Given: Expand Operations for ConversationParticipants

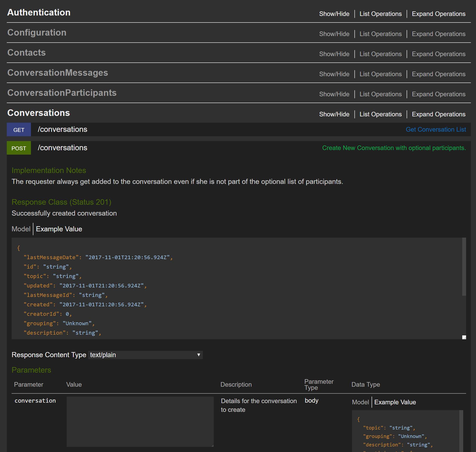Looking at the screenshot, I should pos(439,94).
